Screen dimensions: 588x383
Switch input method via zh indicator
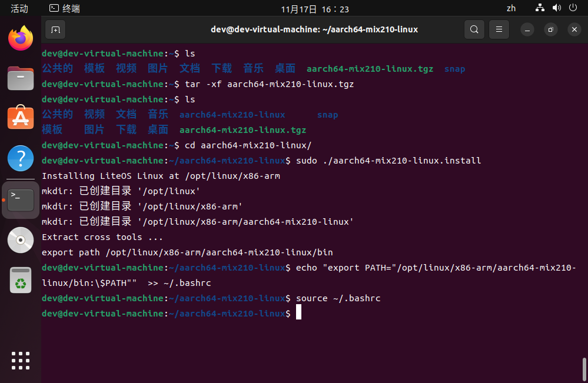(x=511, y=8)
